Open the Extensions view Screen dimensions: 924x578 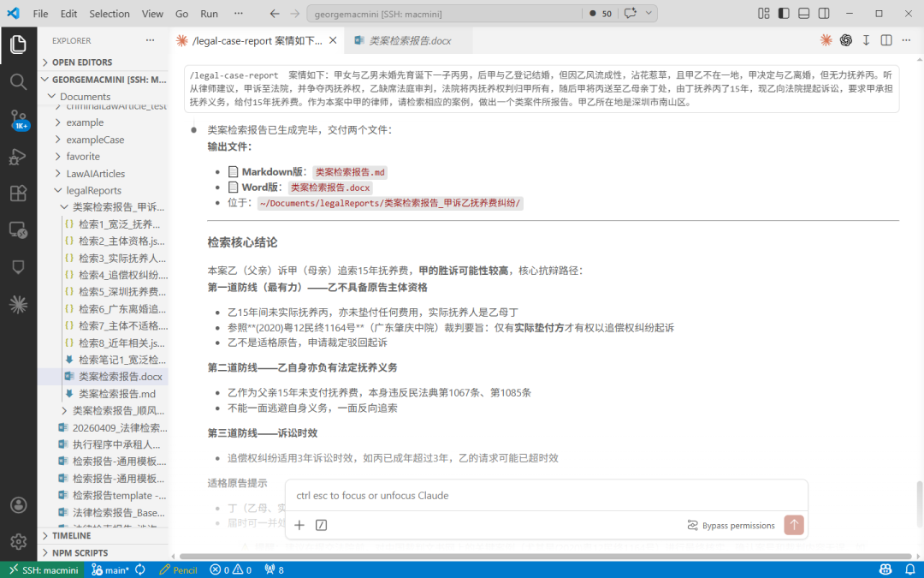click(18, 194)
